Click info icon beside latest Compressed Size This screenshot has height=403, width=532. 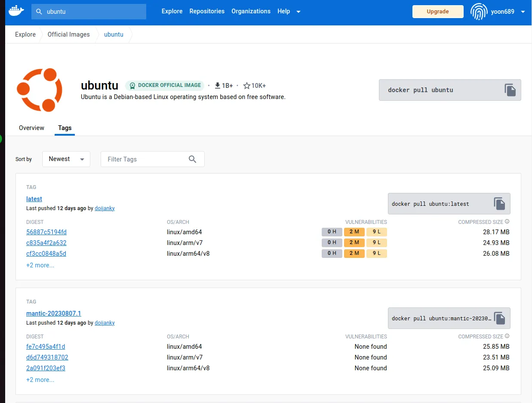[507, 222]
